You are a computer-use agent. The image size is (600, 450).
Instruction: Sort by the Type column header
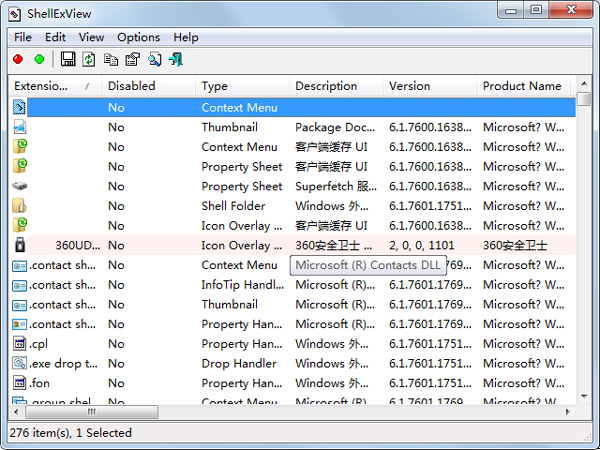pos(242,86)
